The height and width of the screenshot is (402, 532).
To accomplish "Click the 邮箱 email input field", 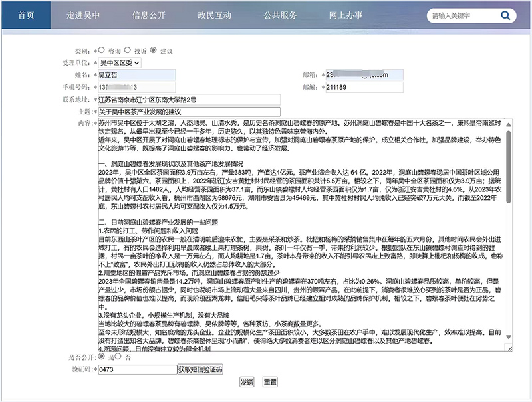I will point(364,75).
